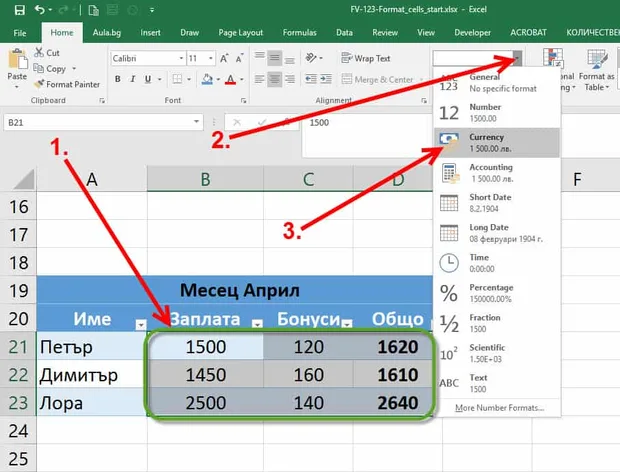Select the Format Painter brush icon
Viewport: 620px width, 472px height.
point(39,84)
